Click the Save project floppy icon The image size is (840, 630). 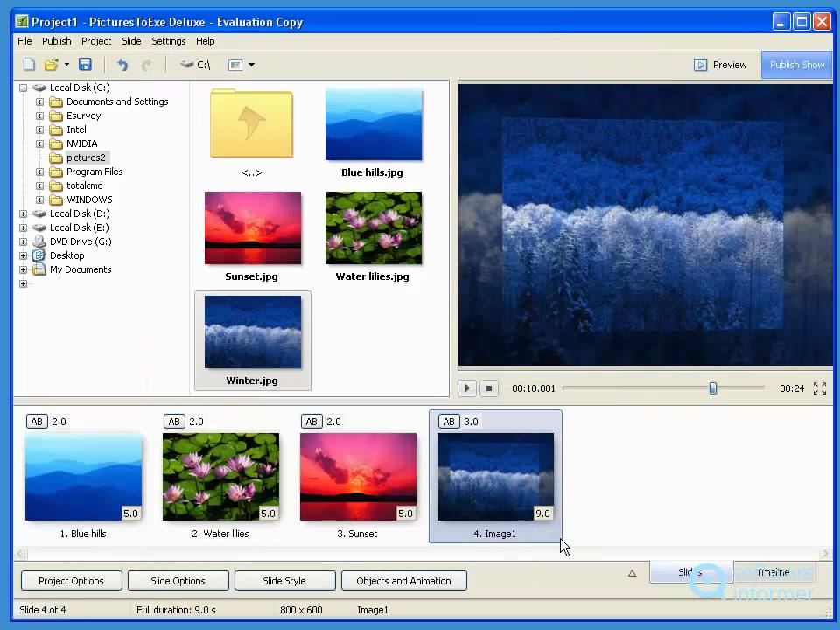(85, 65)
